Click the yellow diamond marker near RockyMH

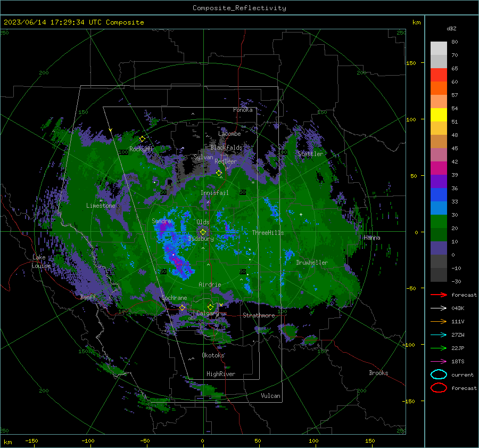[142, 139]
